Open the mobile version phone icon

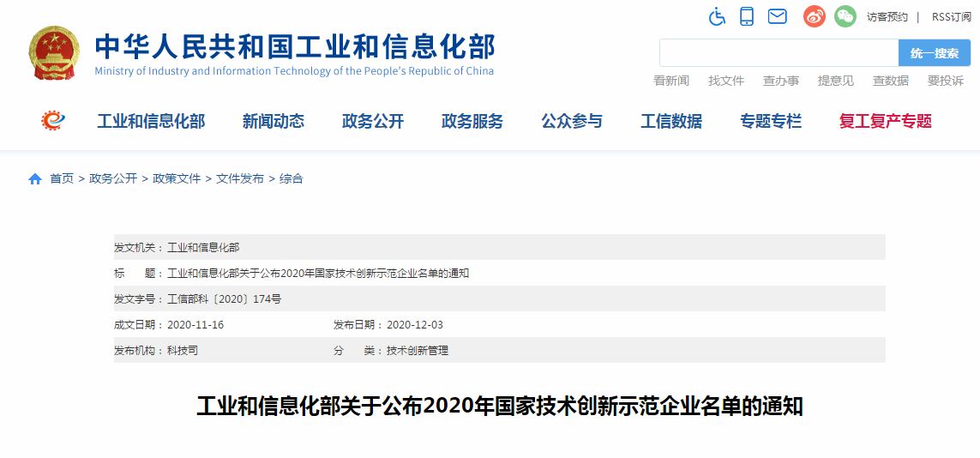click(747, 16)
